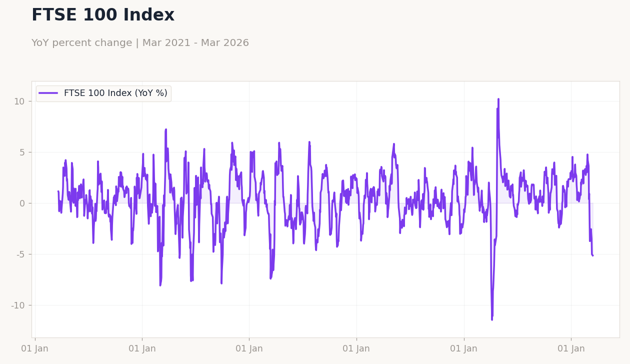
Task: Click the y-axis label -5
Action: [19, 254]
